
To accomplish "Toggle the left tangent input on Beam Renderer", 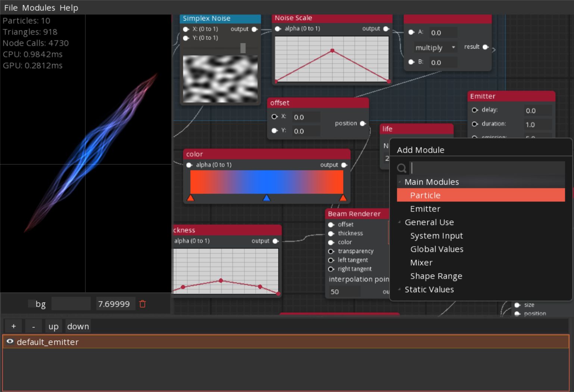I will tap(331, 260).
